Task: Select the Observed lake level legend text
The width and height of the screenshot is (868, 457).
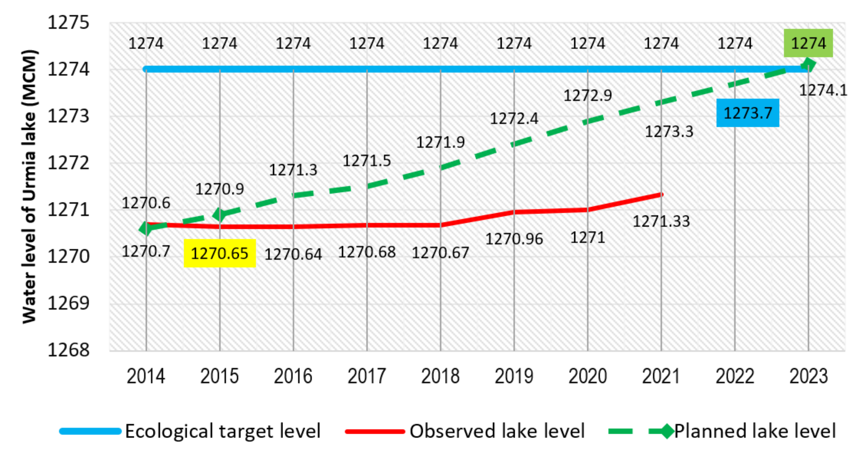Action: (497, 431)
